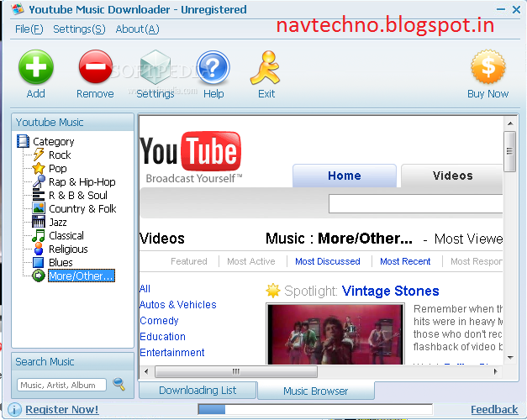Open Settings via the cube toolbar icon
This screenshot has width=527, height=420.
click(155, 66)
